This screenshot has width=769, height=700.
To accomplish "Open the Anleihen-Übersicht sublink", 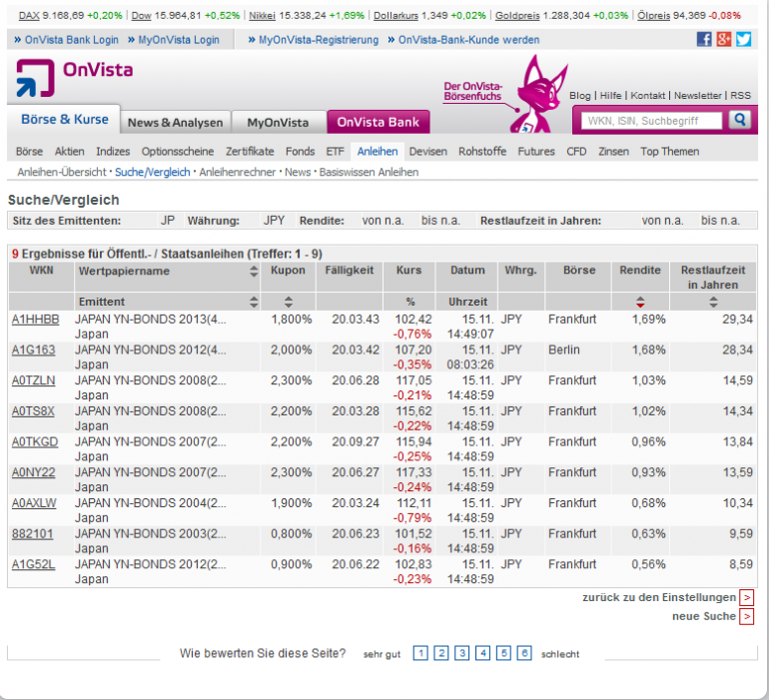I will tap(62, 172).
